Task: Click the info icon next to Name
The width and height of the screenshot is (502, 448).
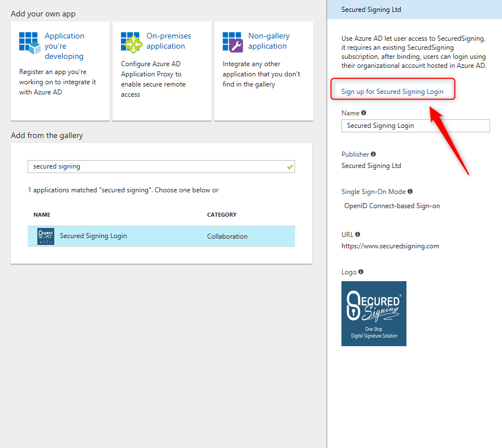Action: 363,113
